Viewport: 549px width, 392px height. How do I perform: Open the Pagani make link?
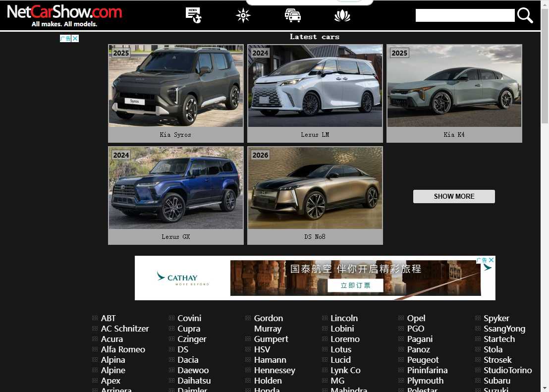(x=420, y=339)
